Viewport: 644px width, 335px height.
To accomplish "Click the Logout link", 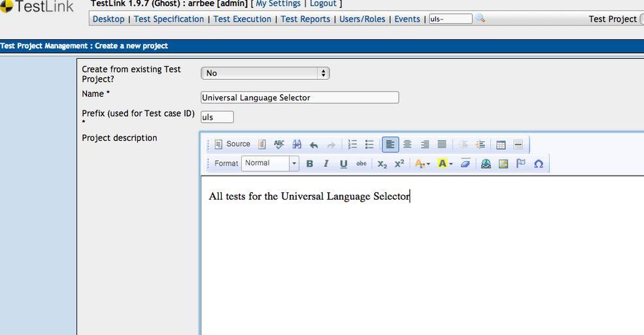I will [323, 4].
